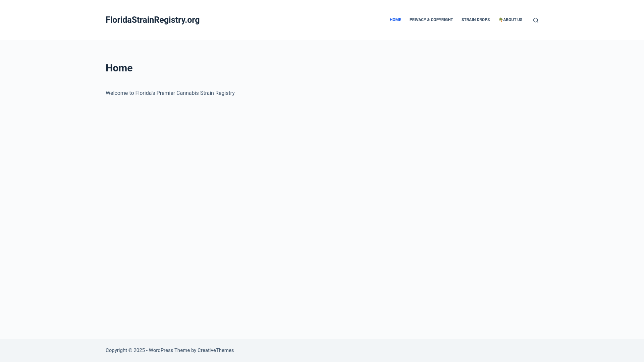Open the About Us menu item
Screen dimensions: 644x362
point(510,20)
